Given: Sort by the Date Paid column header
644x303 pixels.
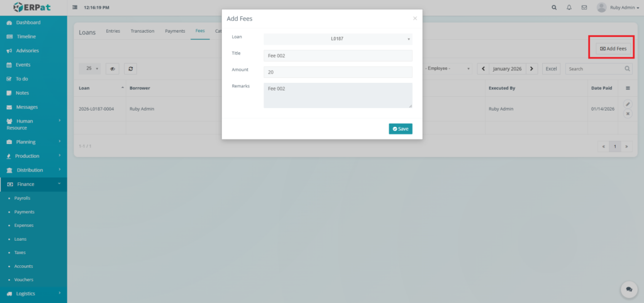Looking at the screenshot, I should (x=602, y=88).
